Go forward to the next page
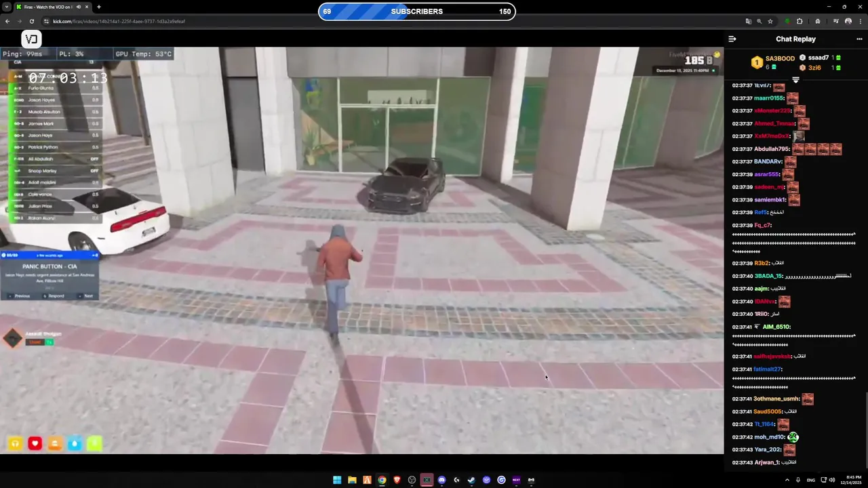The height and width of the screenshot is (488, 868). [x=20, y=21]
